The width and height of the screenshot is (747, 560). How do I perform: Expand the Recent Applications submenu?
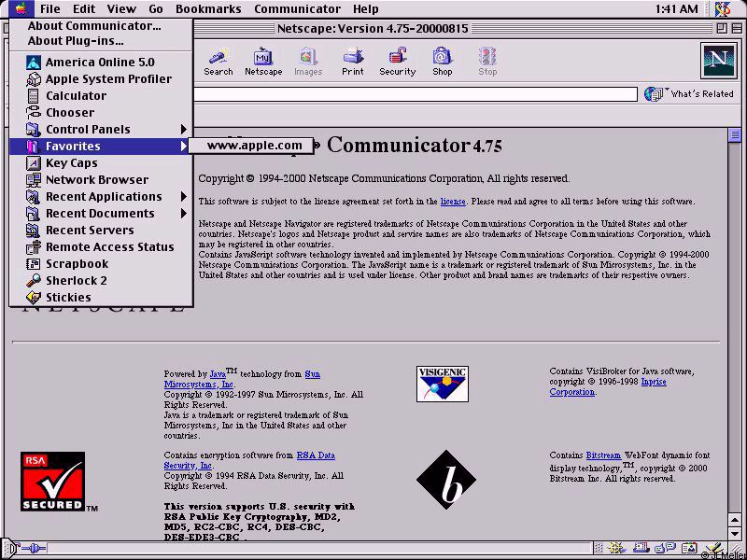tap(101, 197)
